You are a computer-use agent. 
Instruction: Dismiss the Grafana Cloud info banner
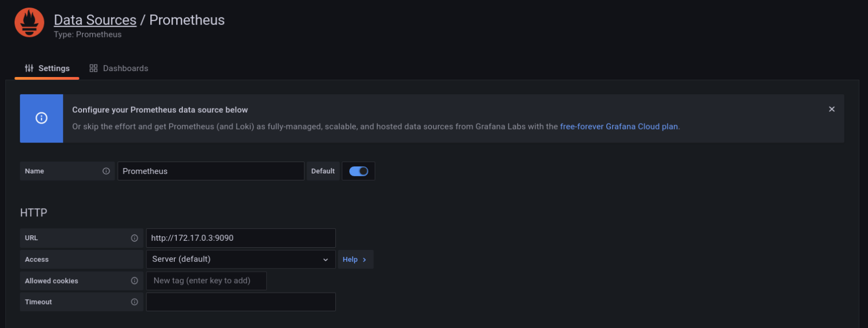pos(832,109)
